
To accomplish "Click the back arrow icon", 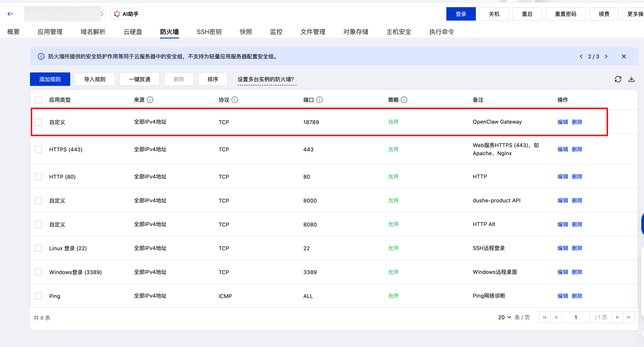I will coord(10,14).
